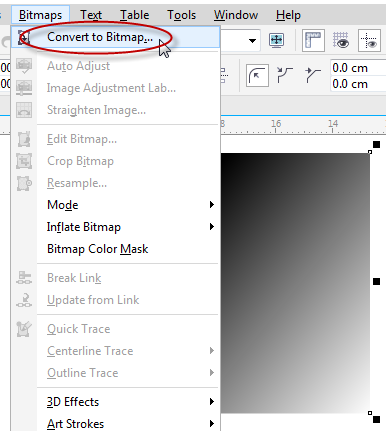Choose Convert to Bitmap...
This screenshot has width=386, height=431.
point(116,37)
